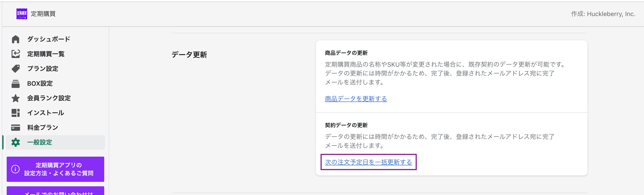The image size is (644, 195).
Task: Click 商品データを更新する link
Action: 356,99
